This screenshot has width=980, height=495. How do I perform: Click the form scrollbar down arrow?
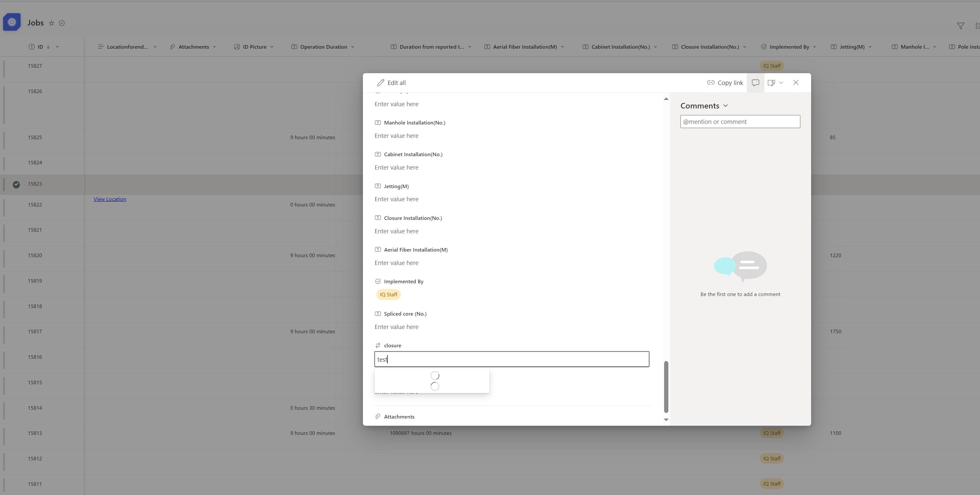click(x=666, y=420)
